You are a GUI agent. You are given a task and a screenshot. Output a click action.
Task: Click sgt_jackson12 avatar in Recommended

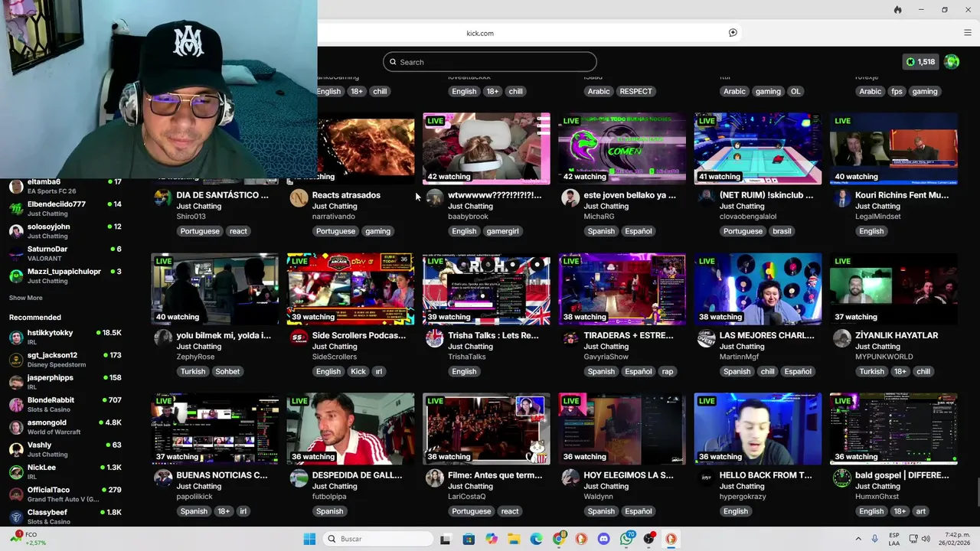(16, 360)
